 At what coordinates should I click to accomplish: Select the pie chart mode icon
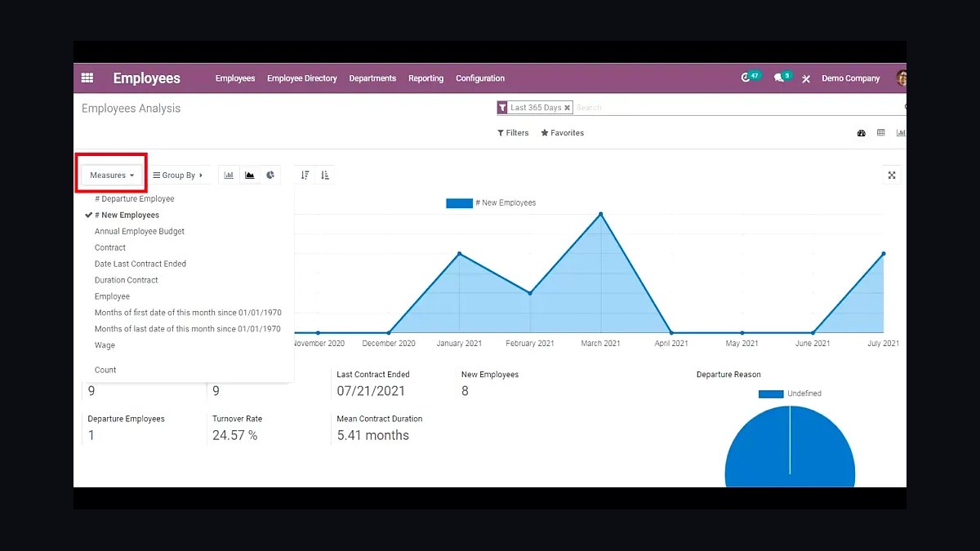click(270, 176)
